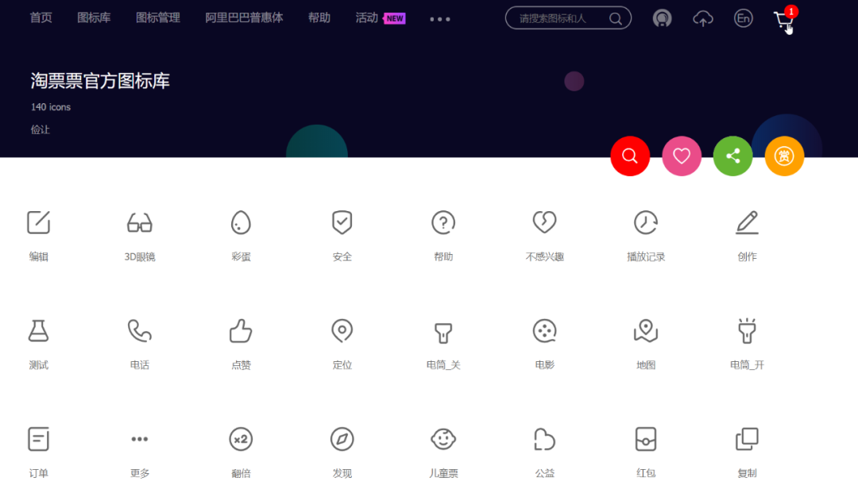Switch language using the En toggle
Viewport: 858px width, 504px height.
coord(743,17)
